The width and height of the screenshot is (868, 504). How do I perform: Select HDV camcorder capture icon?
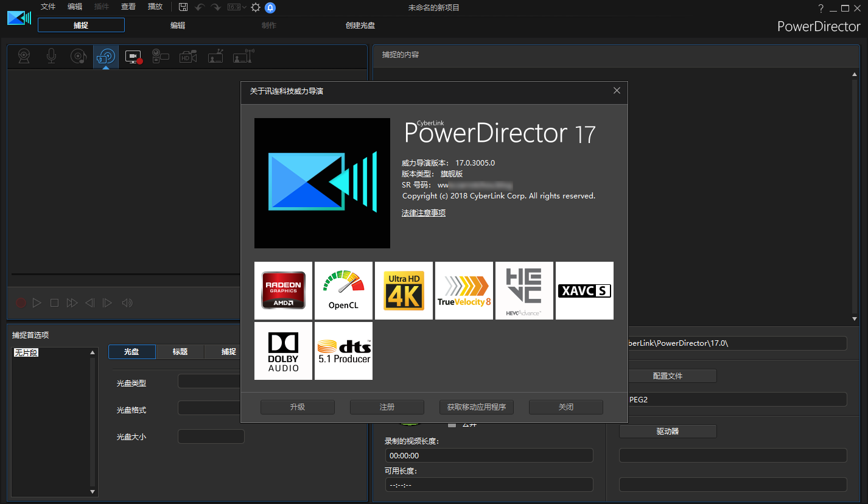188,56
